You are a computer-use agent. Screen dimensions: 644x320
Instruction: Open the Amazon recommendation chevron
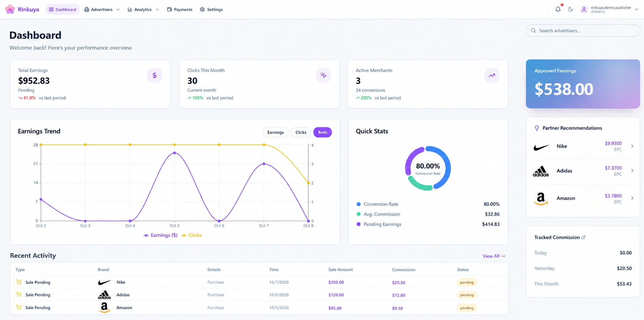click(x=632, y=198)
